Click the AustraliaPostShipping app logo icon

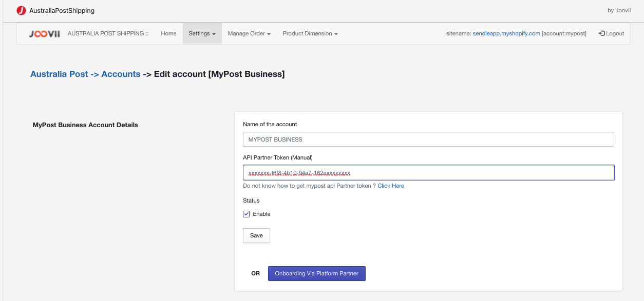pos(21,10)
